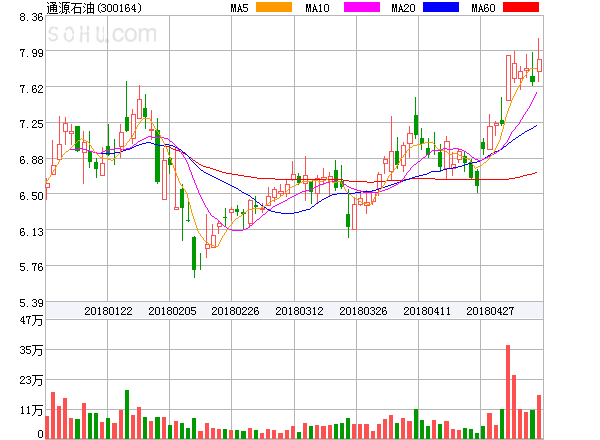Click the 5.76 price axis label
Viewport: 600px width, 440px height.
pyautogui.click(x=31, y=267)
